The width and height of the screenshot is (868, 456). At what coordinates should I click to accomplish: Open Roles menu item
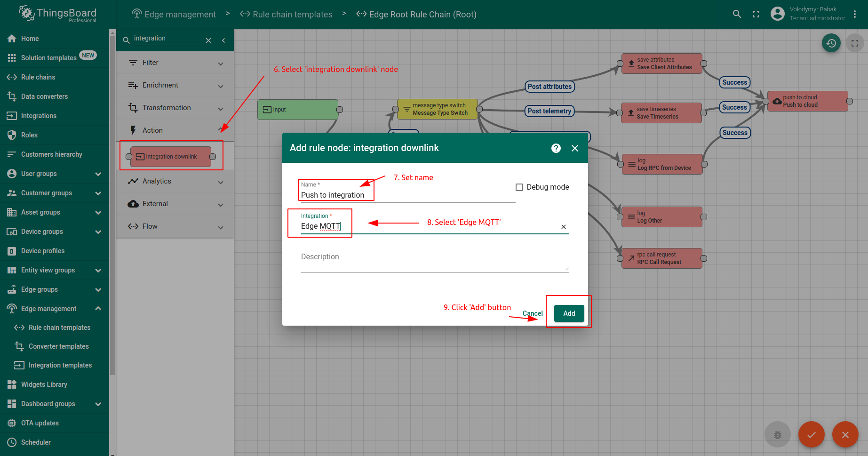[55, 135]
